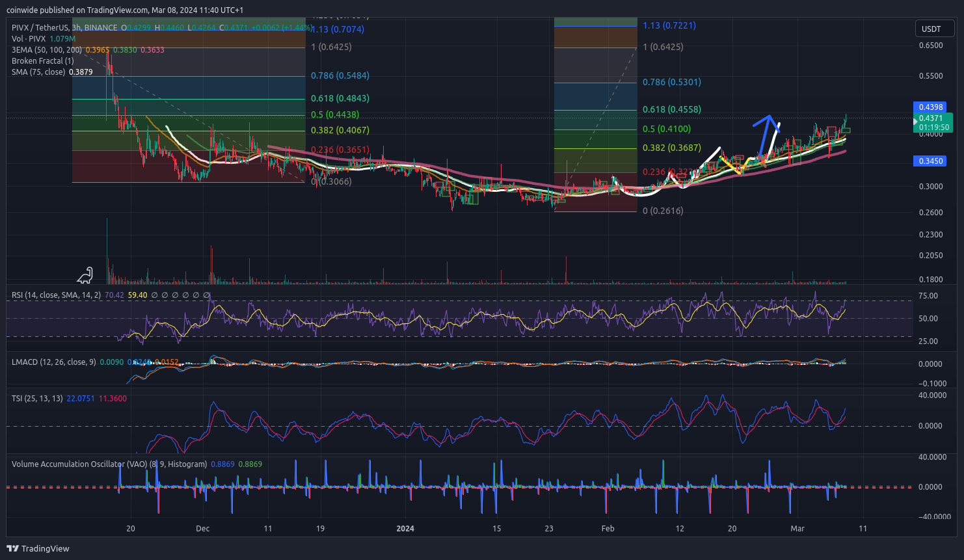Image resolution: width=964 pixels, height=560 pixels.
Task: Click the −40.0000 VAO axis label
Action: (934, 517)
